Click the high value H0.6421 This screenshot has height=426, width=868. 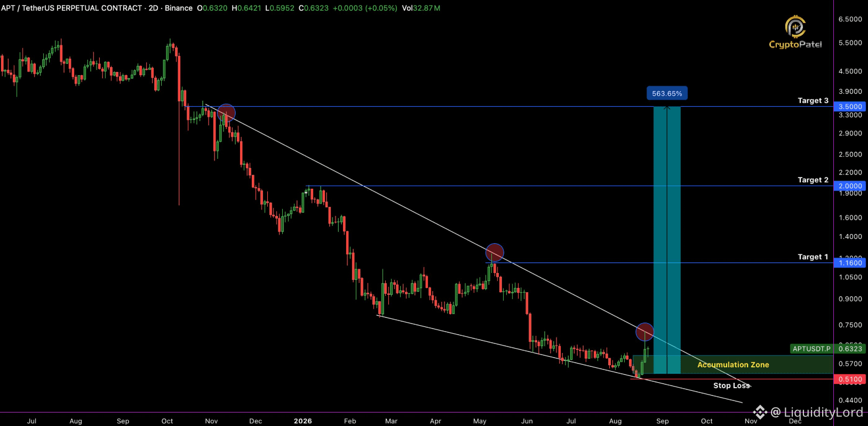coord(246,8)
